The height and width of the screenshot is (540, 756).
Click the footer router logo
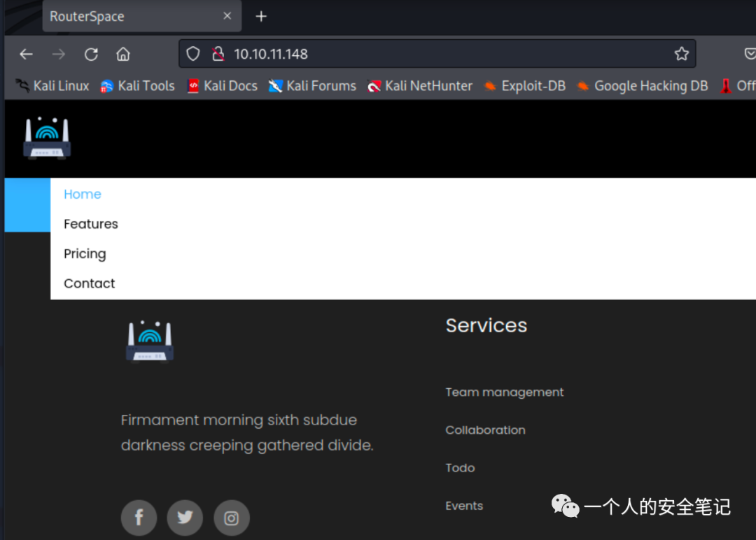point(150,341)
